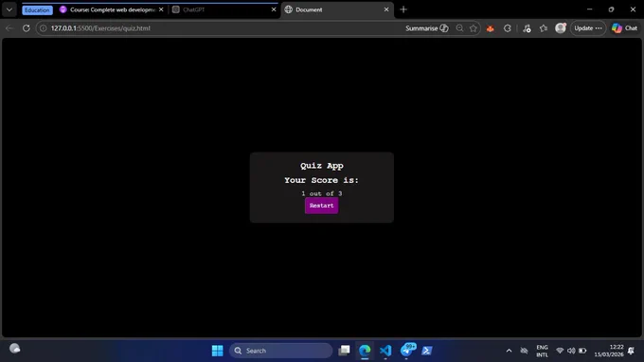The width and height of the screenshot is (644, 362).
Task: View site information icon in address bar
Action: point(44,28)
